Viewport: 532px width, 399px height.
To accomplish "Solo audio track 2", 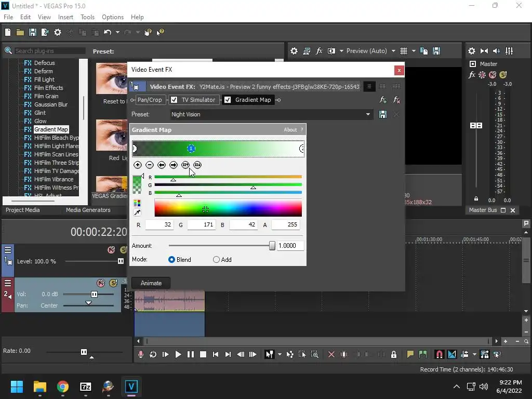I will tap(113, 283).
